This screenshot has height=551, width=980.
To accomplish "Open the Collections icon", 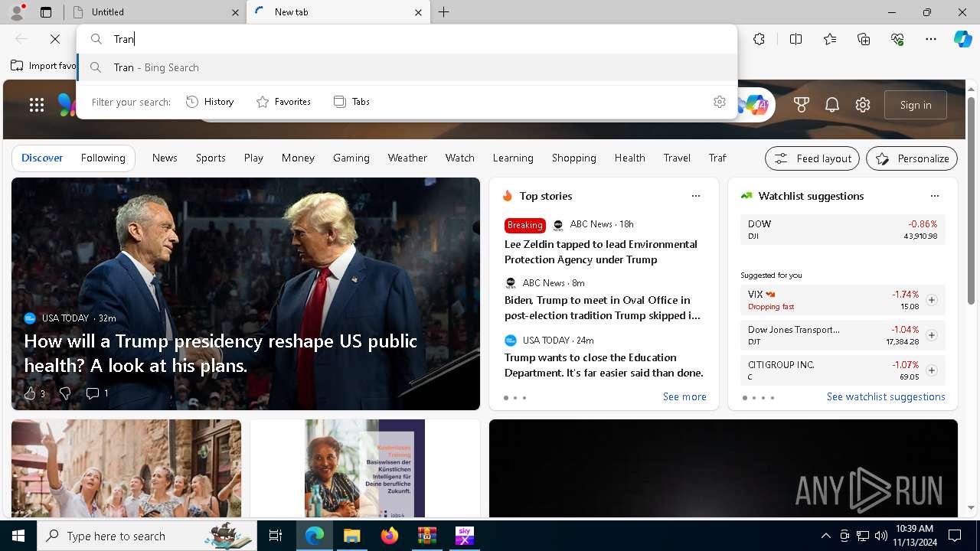I will pyautogui.click(x=864, y=39).
